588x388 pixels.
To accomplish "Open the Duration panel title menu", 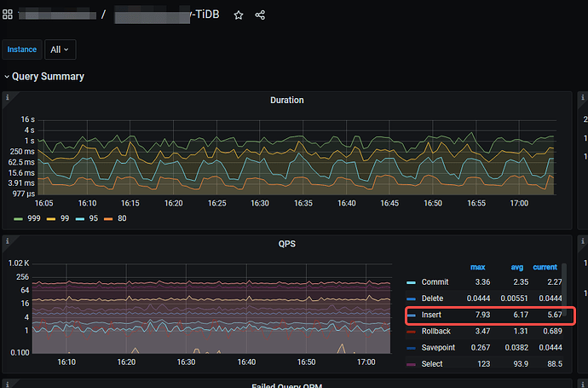I will 286,100.
